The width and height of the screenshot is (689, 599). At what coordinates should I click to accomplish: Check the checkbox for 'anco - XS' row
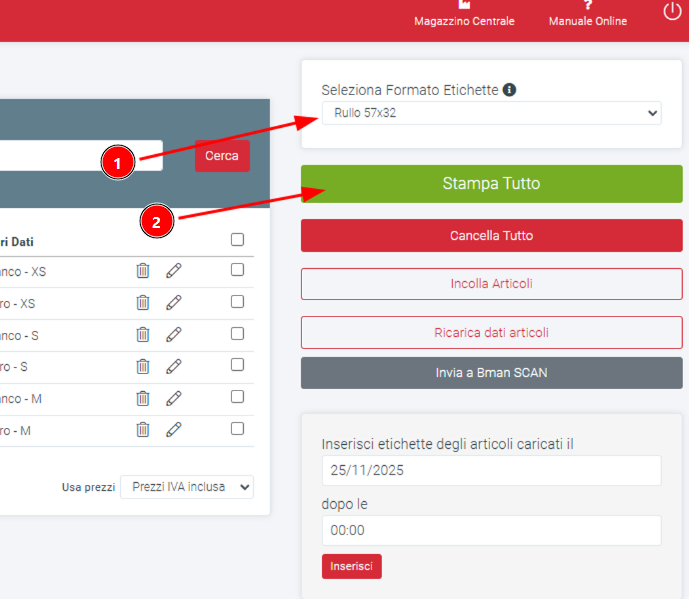click(237, 270)
